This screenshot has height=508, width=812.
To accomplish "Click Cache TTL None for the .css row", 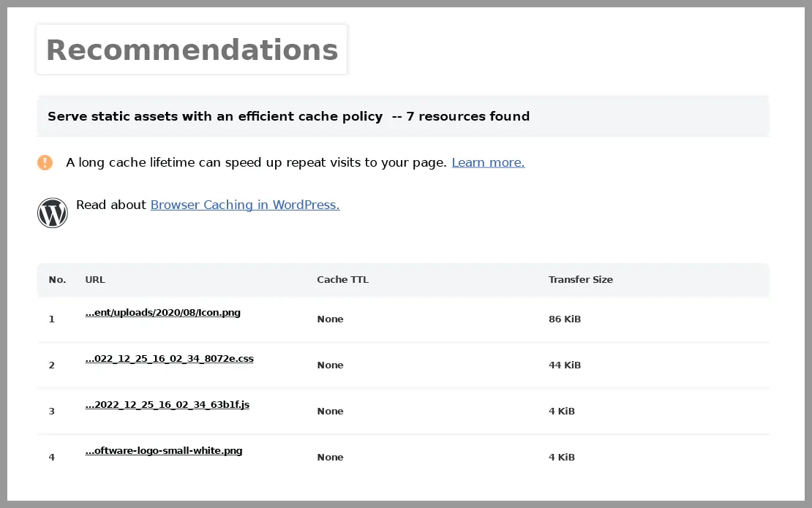I will tap(330, 365).
